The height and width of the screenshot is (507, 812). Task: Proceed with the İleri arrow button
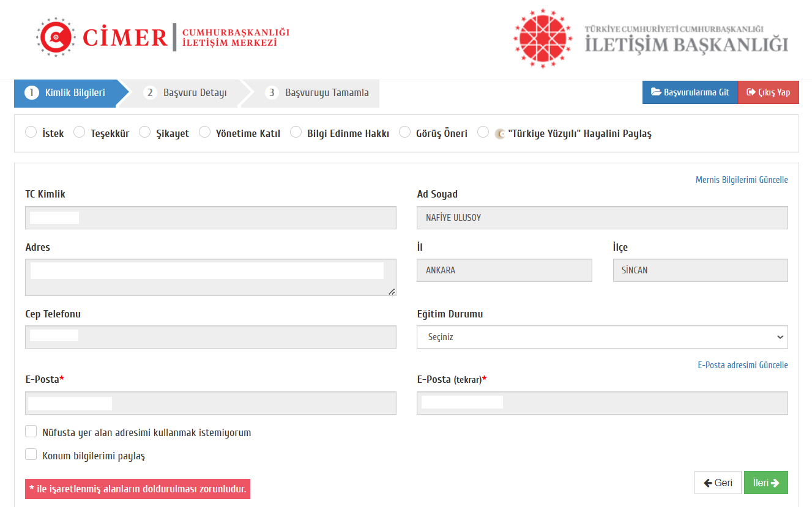click(765, 483)
